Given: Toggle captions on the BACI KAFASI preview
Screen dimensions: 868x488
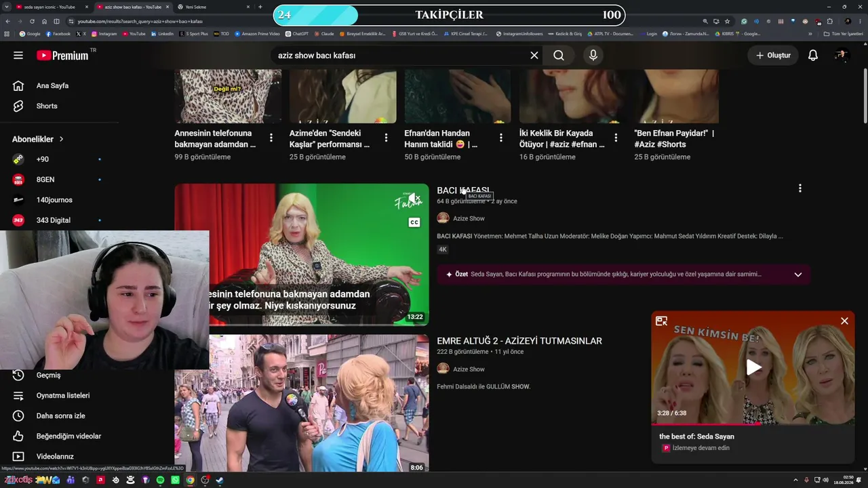Looking at the screenshot, I should coord(414,222).
